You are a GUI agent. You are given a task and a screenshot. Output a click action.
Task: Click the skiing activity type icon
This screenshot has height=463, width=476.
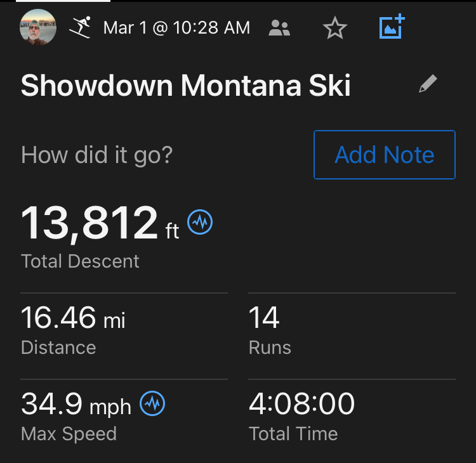click(x=80, y=27)
